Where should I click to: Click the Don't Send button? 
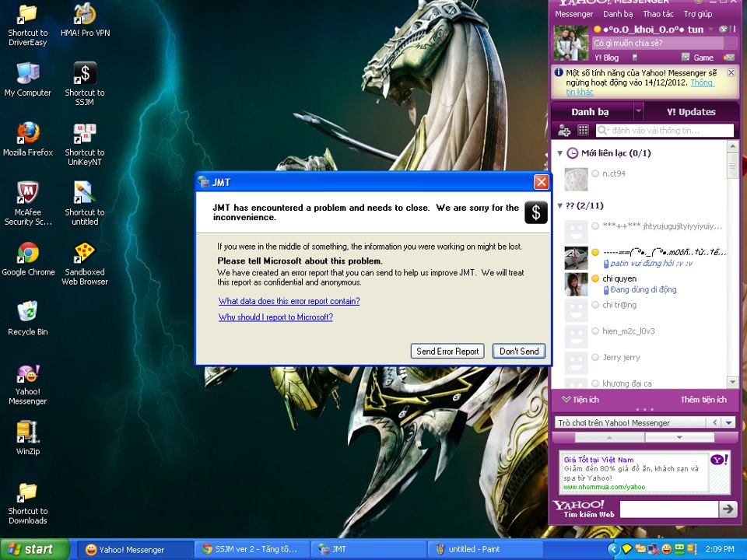tap(519, 352)
